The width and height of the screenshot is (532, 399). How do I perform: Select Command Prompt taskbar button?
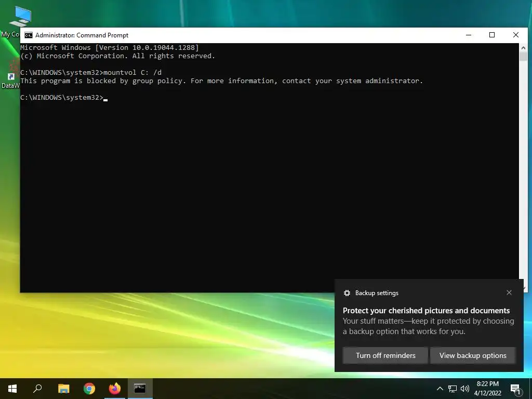[140, 389]
